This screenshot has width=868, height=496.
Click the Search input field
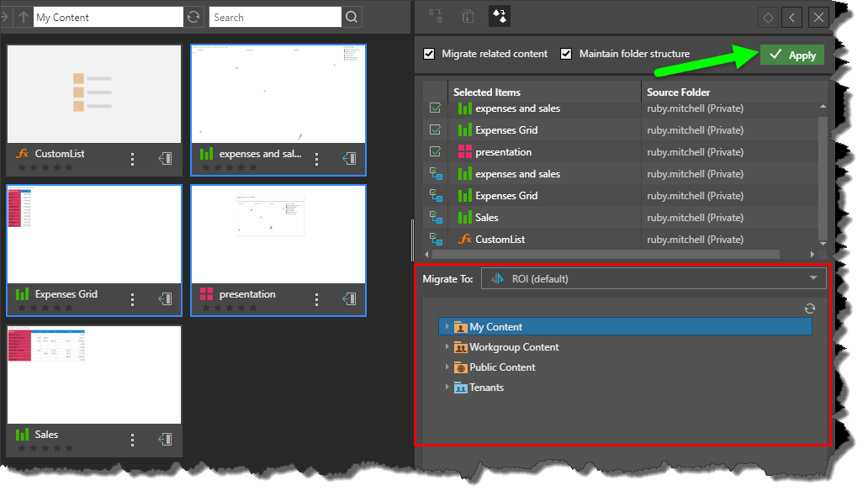pyautogui.click(x=275, y=17)
